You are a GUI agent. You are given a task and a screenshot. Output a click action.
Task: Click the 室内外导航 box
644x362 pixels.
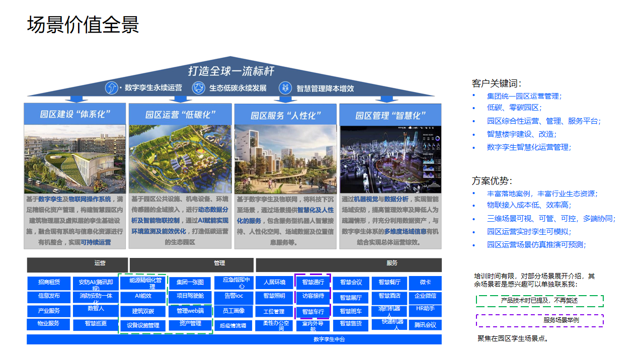point(313,325)
